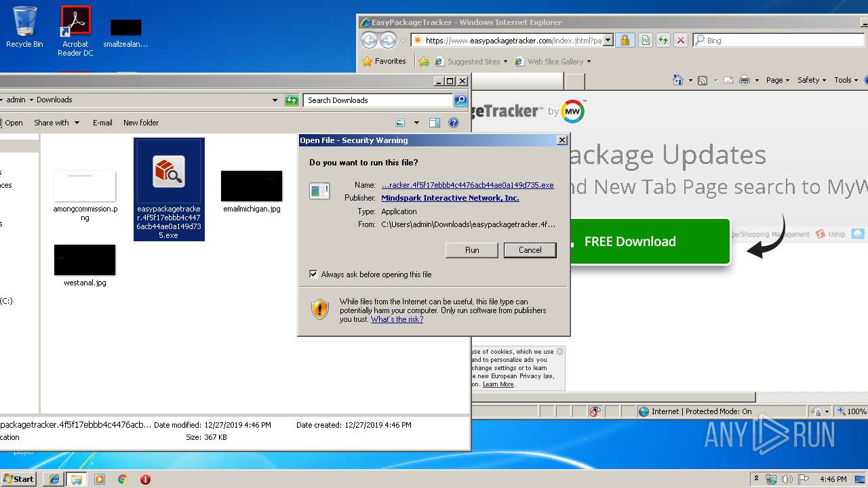868x488 pixels.
Task: Open Windows Explorer taskbar button
Action: coord(76,479)
